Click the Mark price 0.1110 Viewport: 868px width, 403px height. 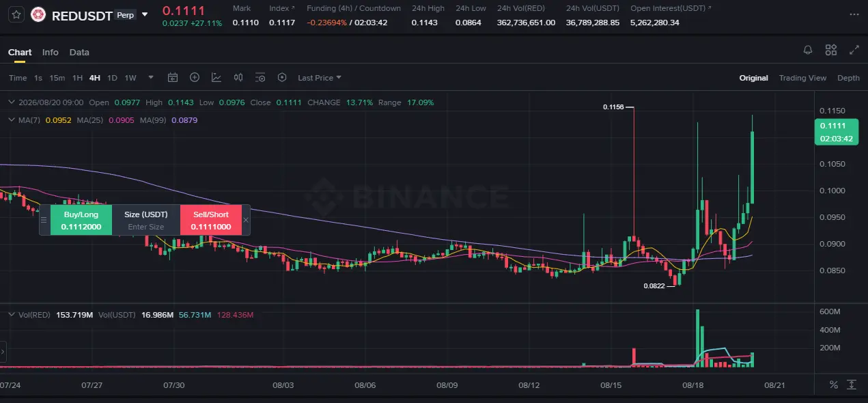coord(245,23)
